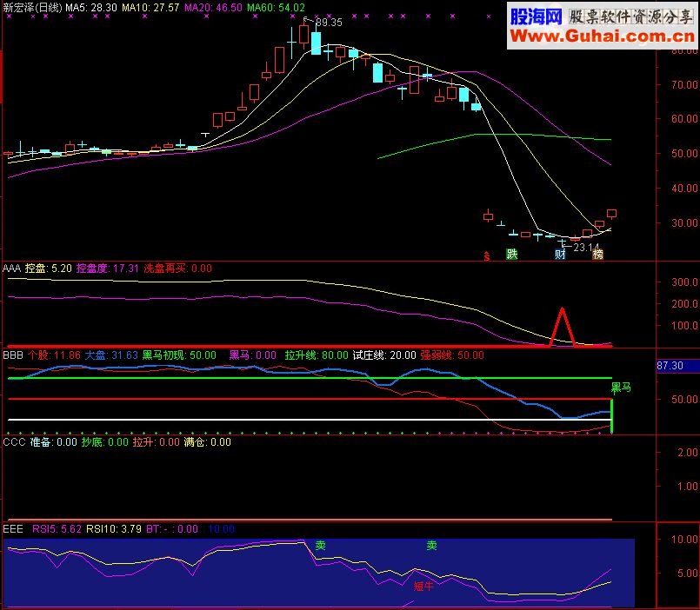This screenshot has width=700, height=610.
Task: Click the MA60: 54.02 legend
Action: (x=276, y=8)
